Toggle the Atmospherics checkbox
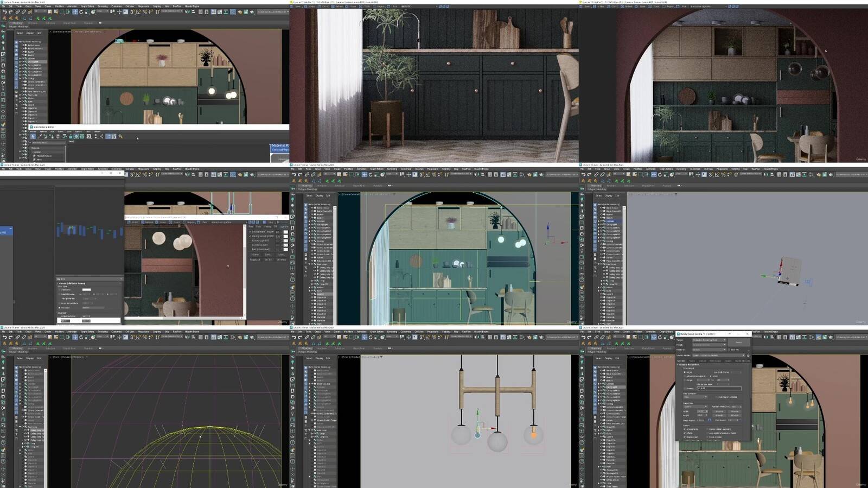This screenshot has width=868, height=488. click(685, 429)
